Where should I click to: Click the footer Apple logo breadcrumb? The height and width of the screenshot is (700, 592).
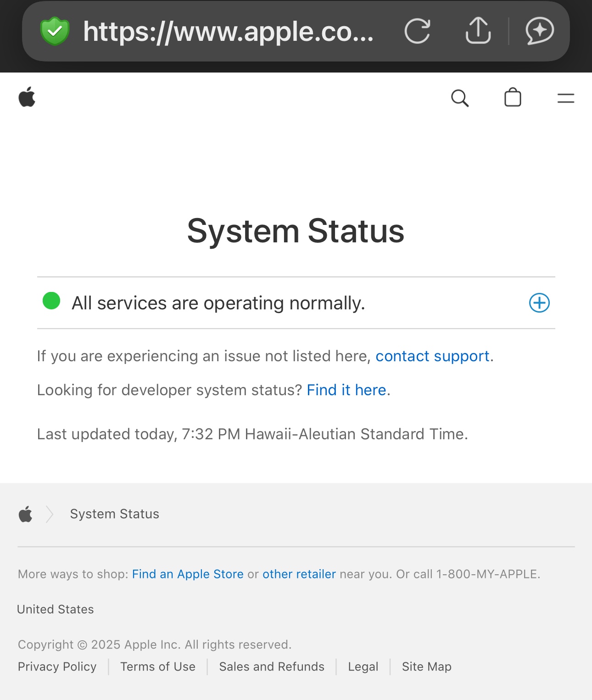coord(26,514)
